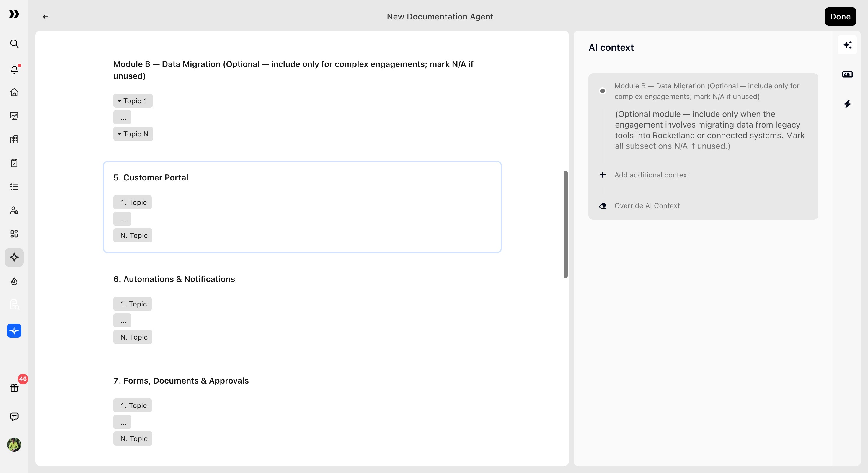Click ellipsis chip under Automations & Notifications
The height and width of the screenshot is (473, 868).
(122, 320)
